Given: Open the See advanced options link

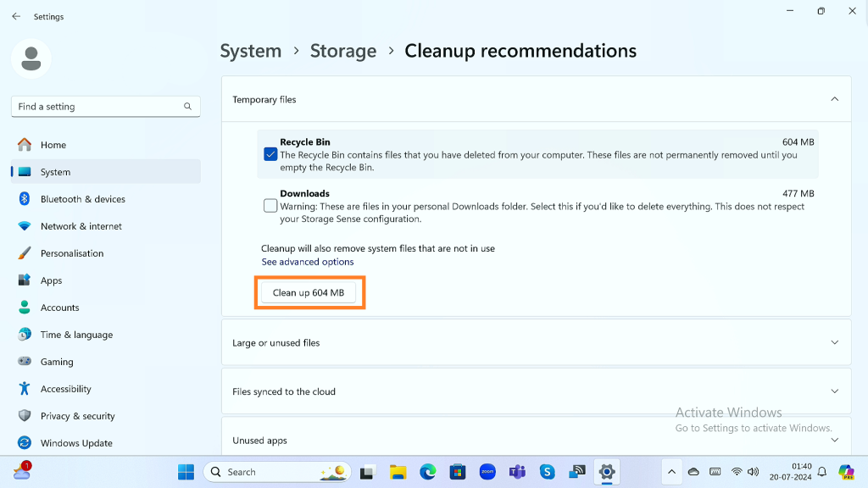Looking at the screenshot, I should [308, 262].
